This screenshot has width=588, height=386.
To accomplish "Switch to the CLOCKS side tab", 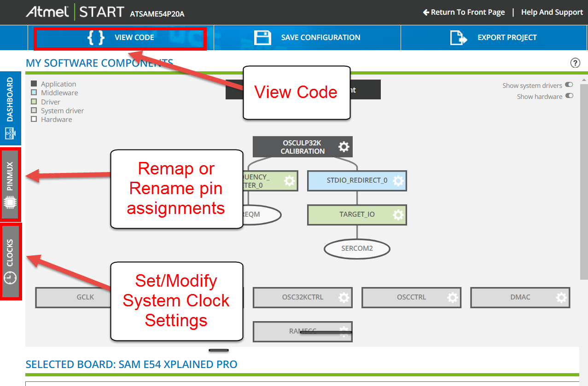I will (10, 261).
